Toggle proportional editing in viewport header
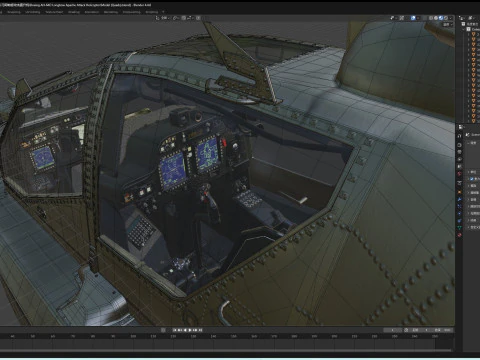The height and width of the screenshot is (360, 480). tap(198, 18)
